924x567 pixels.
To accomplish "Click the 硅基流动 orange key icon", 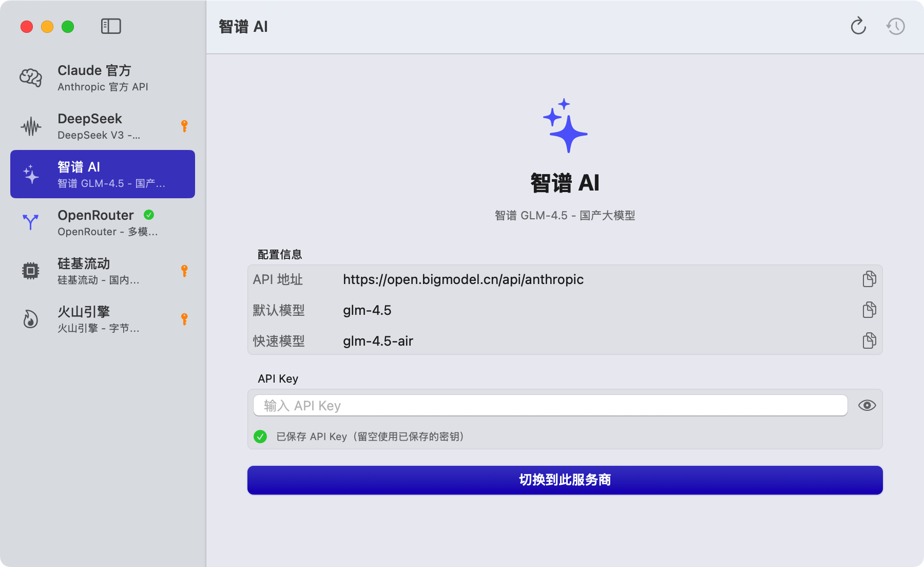I will (x=184, y=271).
